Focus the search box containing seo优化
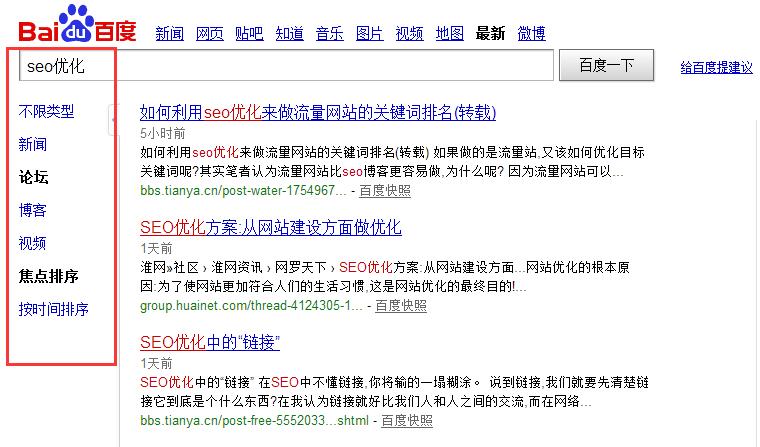 (286, 65)
